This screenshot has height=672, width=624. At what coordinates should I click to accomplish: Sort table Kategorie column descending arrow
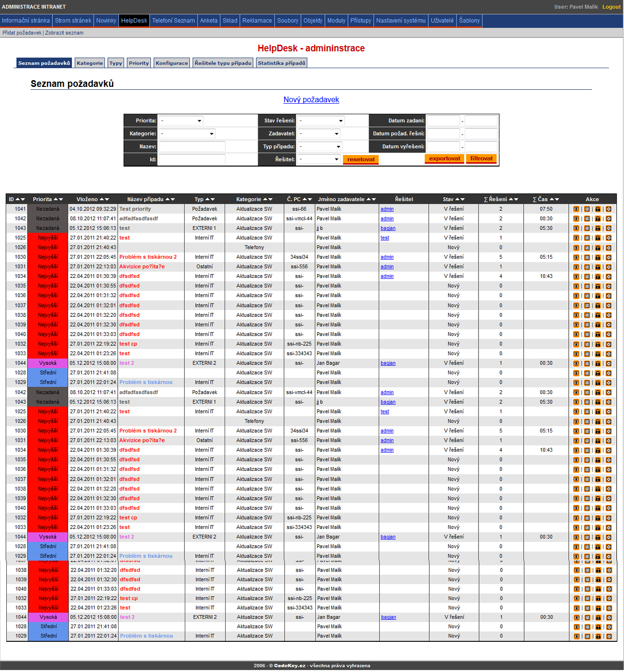[270, 199]
